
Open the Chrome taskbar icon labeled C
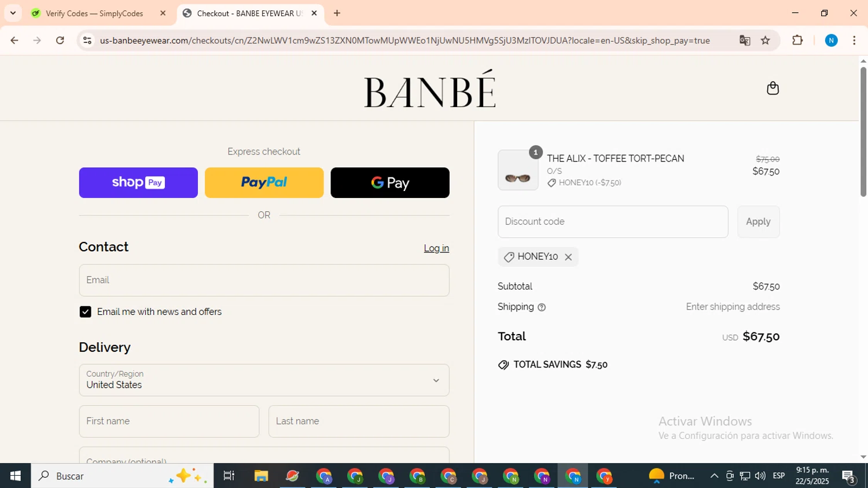448,476
